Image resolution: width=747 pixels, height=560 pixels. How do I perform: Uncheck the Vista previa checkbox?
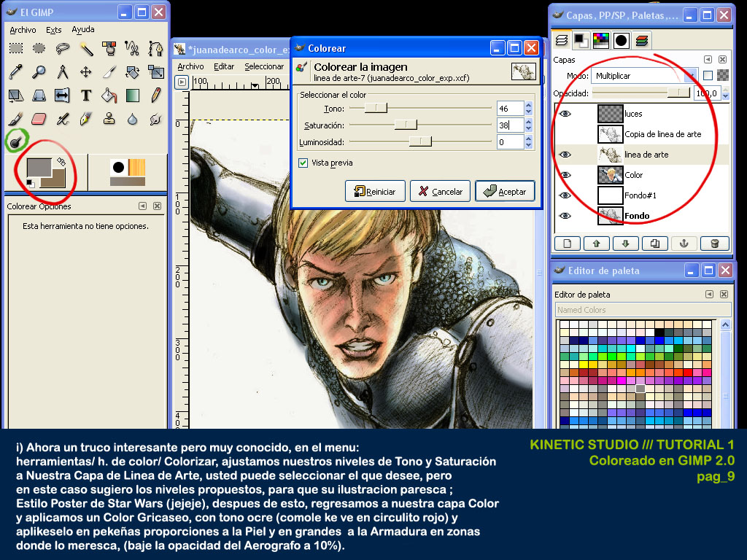303,163
